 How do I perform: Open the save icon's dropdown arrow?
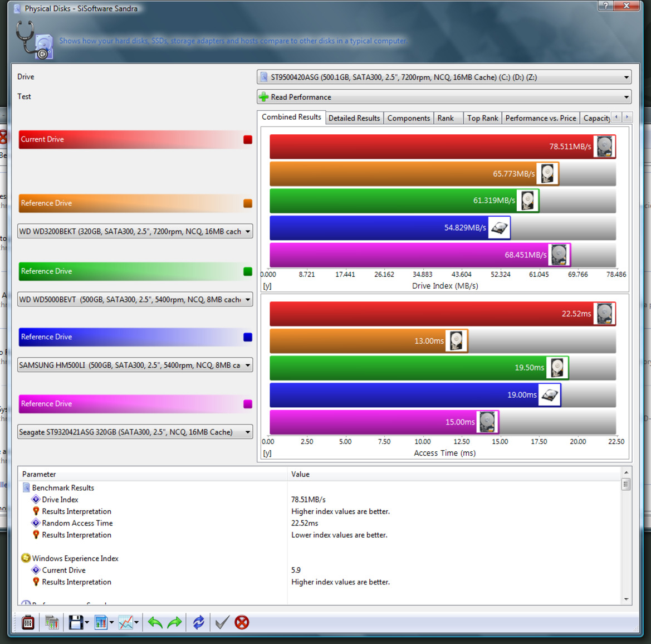coord(87,622)
